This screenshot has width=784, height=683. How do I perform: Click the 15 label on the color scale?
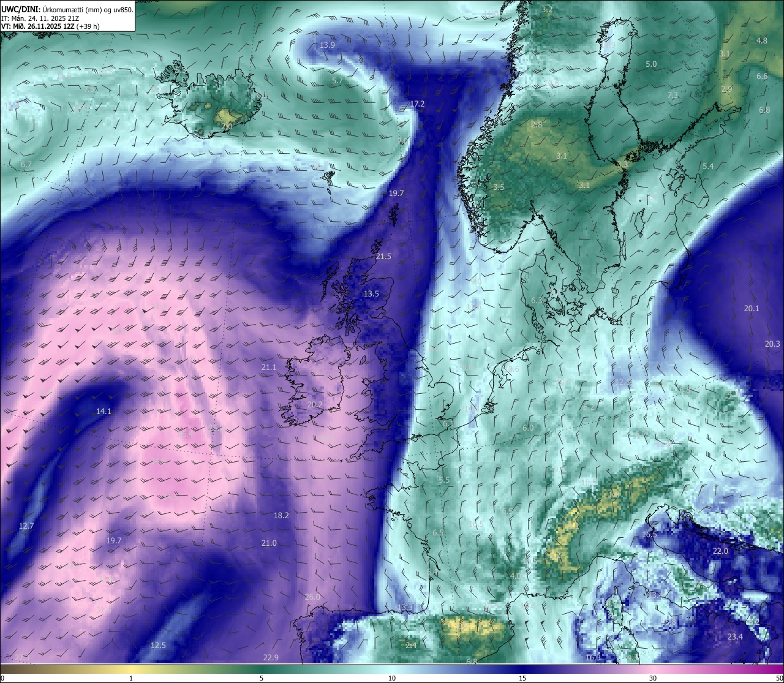(522, 678)
